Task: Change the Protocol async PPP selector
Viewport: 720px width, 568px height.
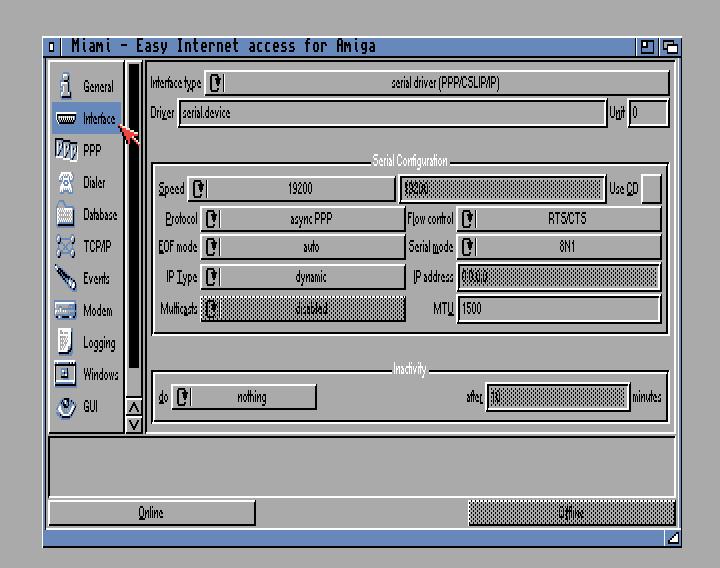Action: click(x=302, y=219)
